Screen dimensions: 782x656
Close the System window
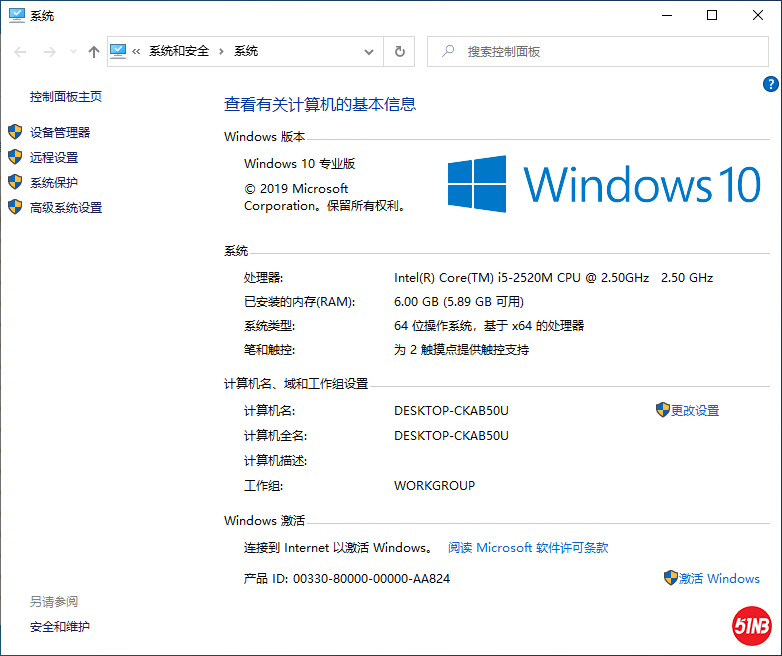(758, 15)
